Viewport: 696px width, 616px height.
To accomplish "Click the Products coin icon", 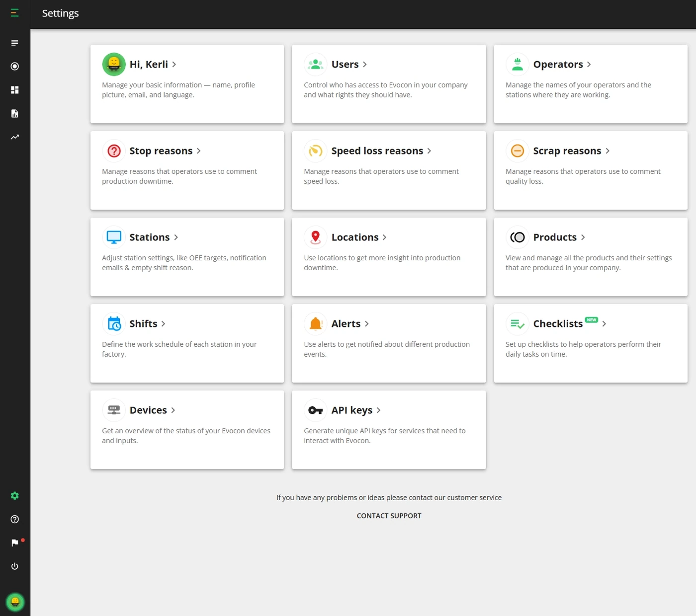I will point(518,237).
